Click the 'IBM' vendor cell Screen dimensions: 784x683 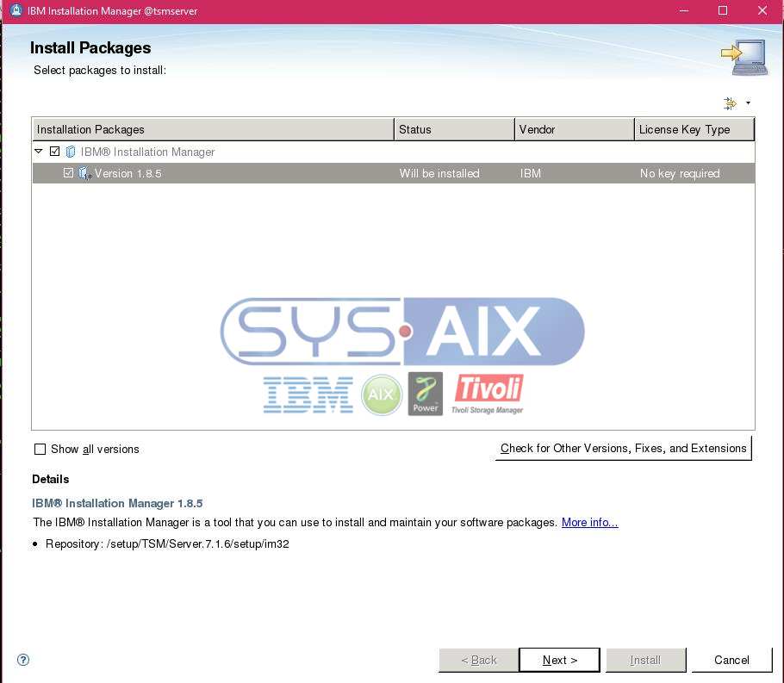tap(531, 173)
